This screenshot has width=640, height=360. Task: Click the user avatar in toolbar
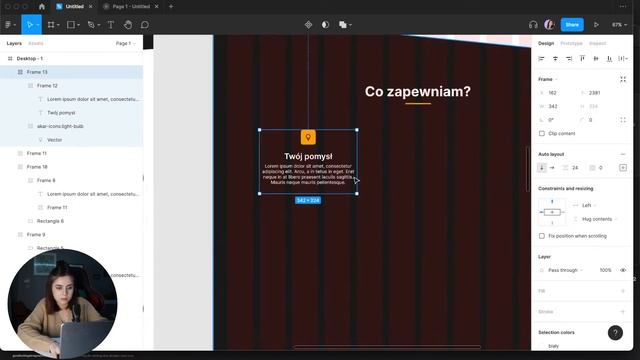pos(549,24)
